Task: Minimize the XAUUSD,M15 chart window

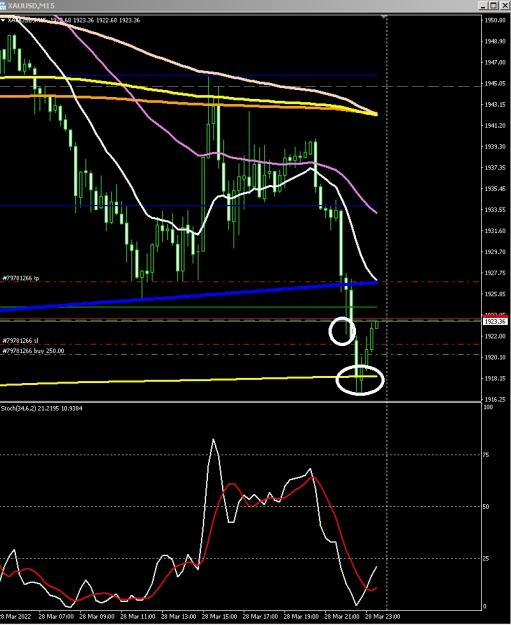Action: pyautogui.click(x=483, y=5)
